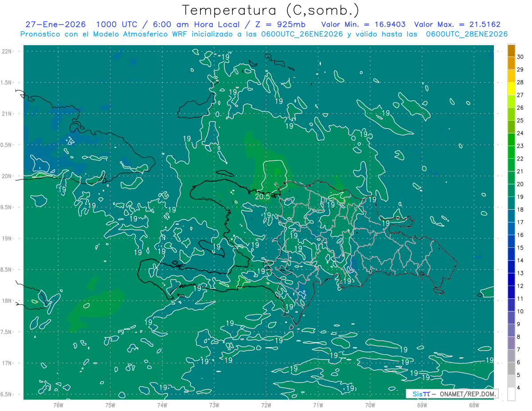
Task: Click the colorbar scale label "10"
Action: coord(520,311)
